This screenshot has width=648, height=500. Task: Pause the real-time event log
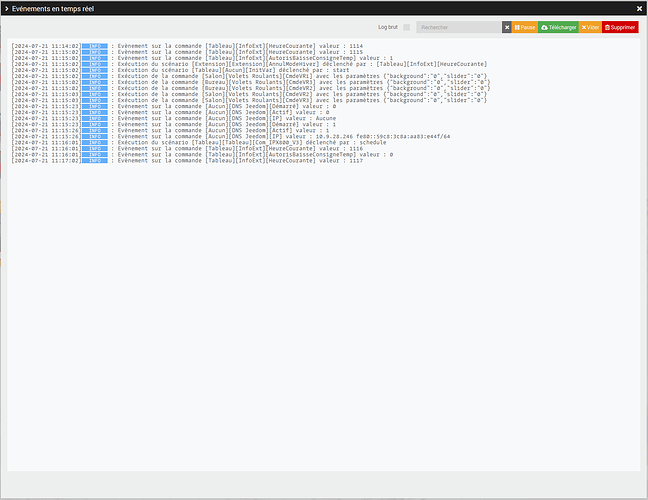(x=525, y=27)
